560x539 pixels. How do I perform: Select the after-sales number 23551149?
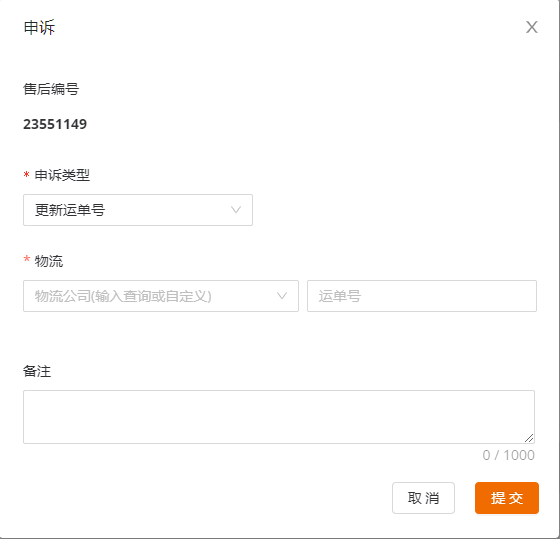click(55, 124)
